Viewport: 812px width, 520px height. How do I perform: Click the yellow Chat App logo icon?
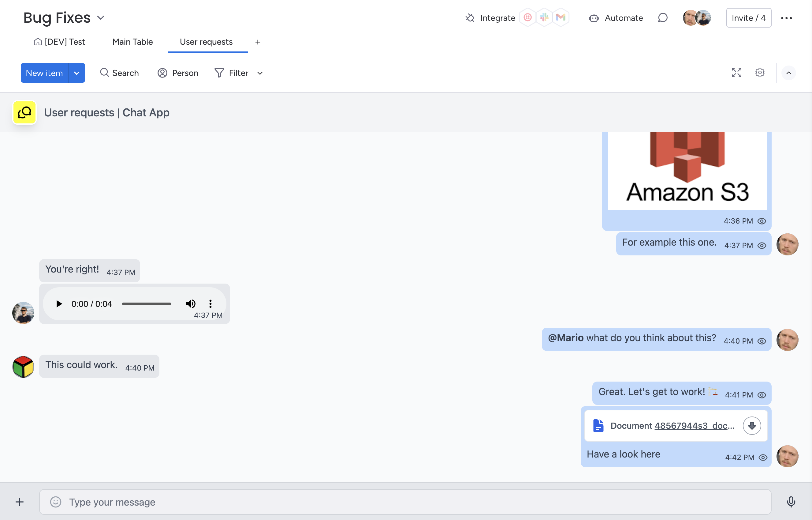click(x=24, y=112)
